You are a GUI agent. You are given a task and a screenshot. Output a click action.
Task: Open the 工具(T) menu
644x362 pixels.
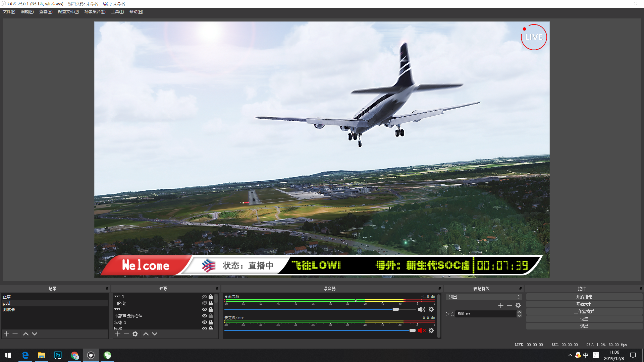(117, 12)
